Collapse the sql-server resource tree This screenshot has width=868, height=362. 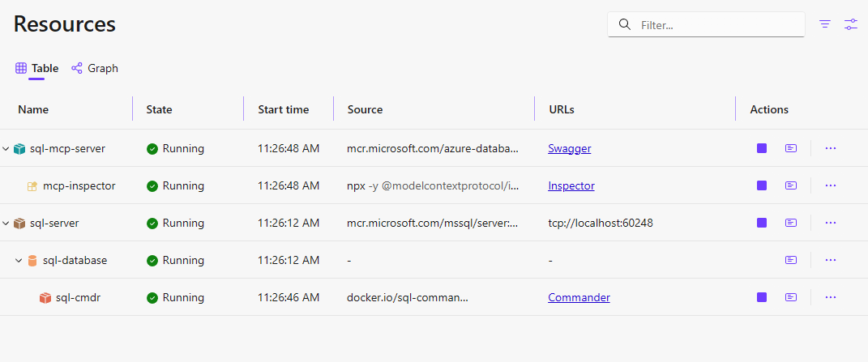(6, 224)
